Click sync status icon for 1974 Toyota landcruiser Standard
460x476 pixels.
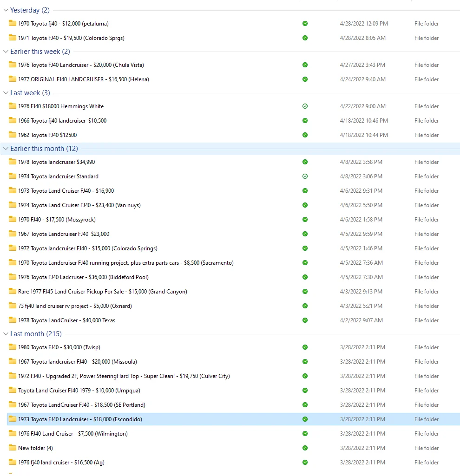[x=305, y=176]
